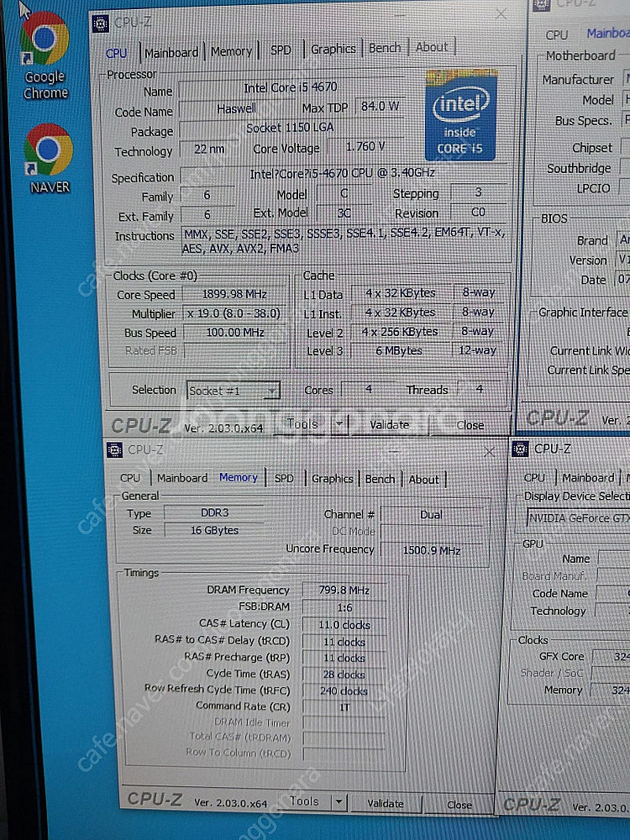Click the 22 nm technology value

pyautogui.click(x=209, y=150)
